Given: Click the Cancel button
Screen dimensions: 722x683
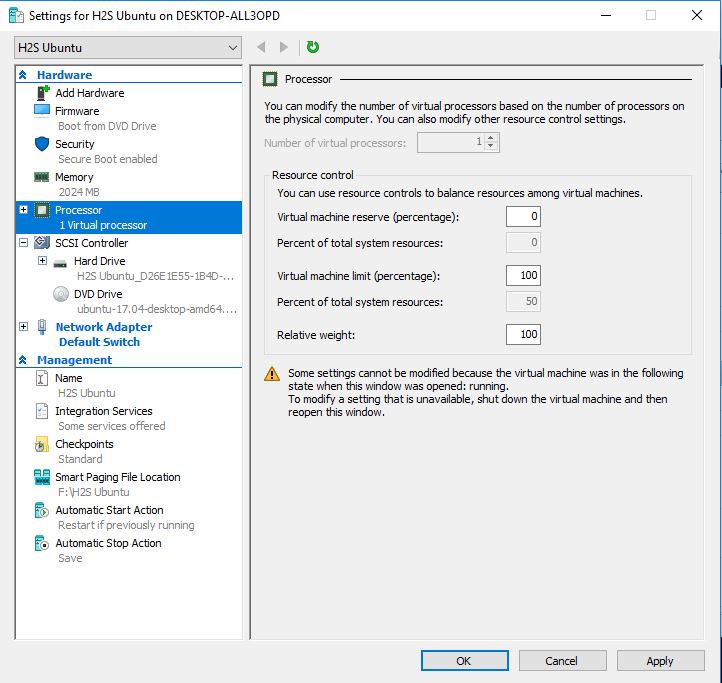Looking at the screenshot, I should (x=562, y=661).
